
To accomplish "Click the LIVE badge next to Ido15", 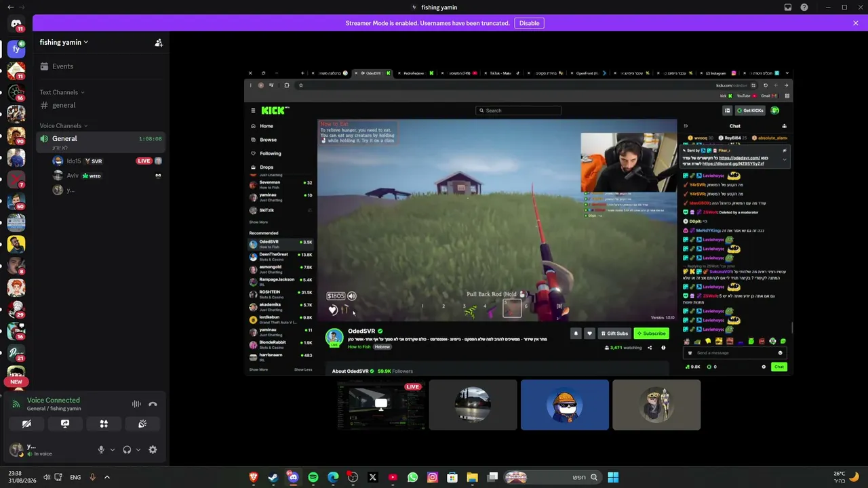I will point(144,161).
